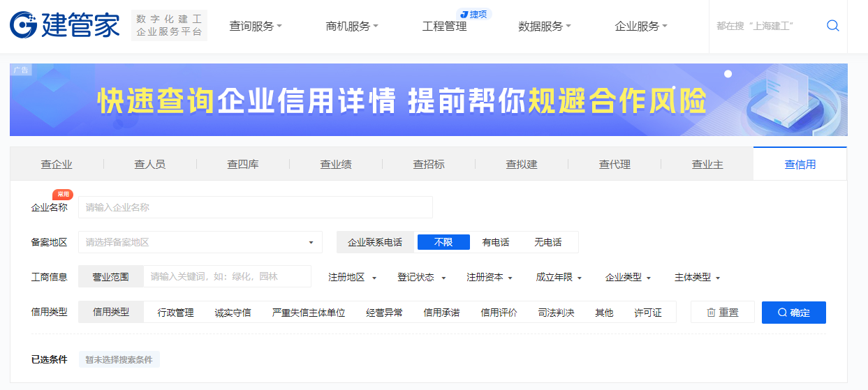The image size is (868, 390).
Task: Select the 司法判决 credit type
Action: (556, 313)
